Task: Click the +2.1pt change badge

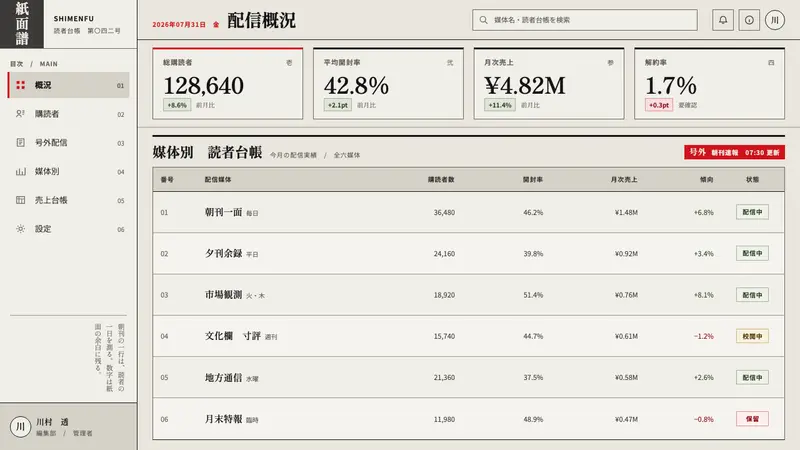Action: point(338,105)
